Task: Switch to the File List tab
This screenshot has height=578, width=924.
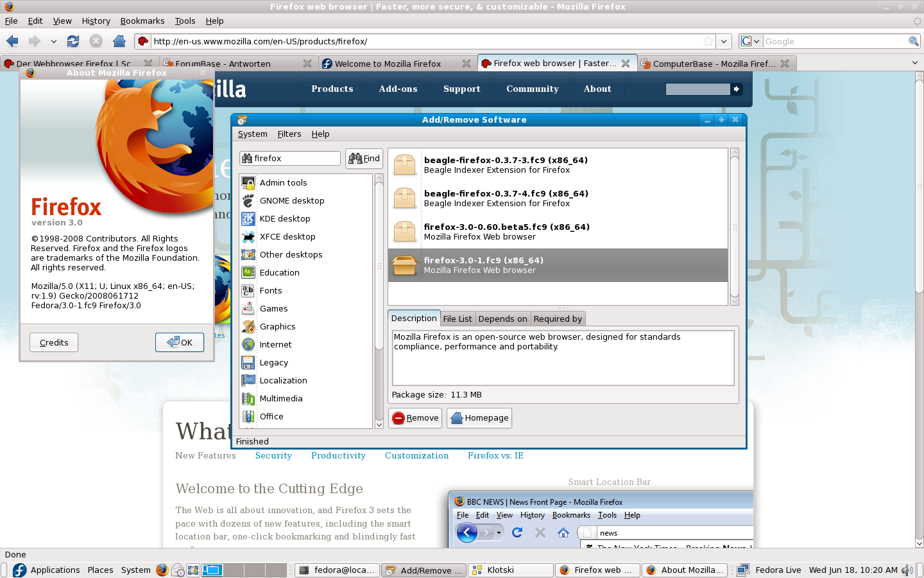Action: tap(458, 319)
